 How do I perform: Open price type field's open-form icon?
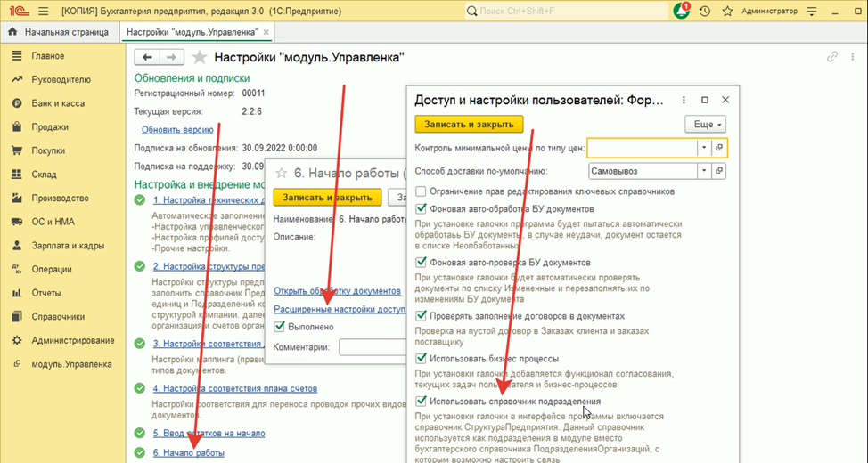(x=719, y=148)
